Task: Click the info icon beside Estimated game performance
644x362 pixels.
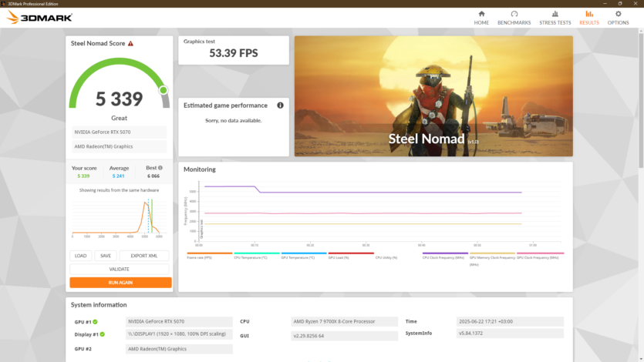Action: (x=280, y=106)
